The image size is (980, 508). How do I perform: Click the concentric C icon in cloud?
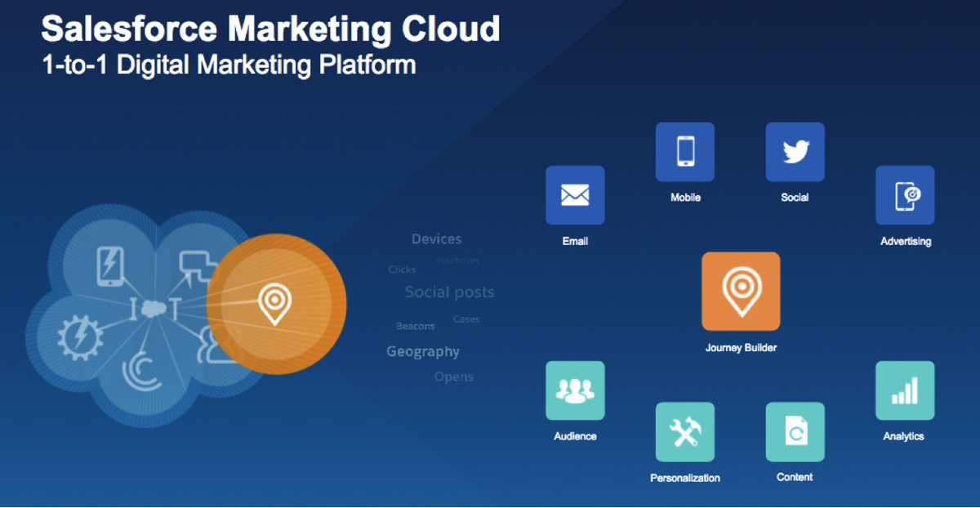(143, 372)
